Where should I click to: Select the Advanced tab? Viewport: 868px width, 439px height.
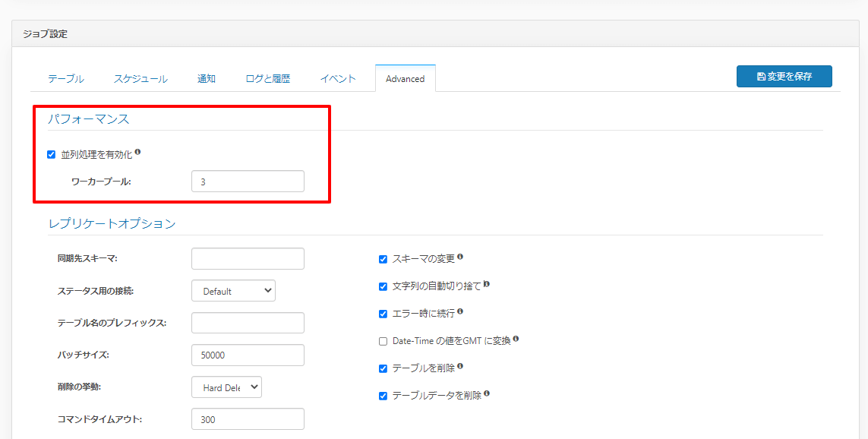tap(406, 79)
